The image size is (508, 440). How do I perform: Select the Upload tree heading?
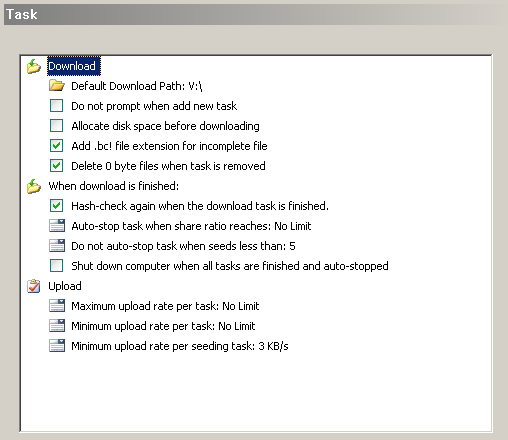coord(65,286)
